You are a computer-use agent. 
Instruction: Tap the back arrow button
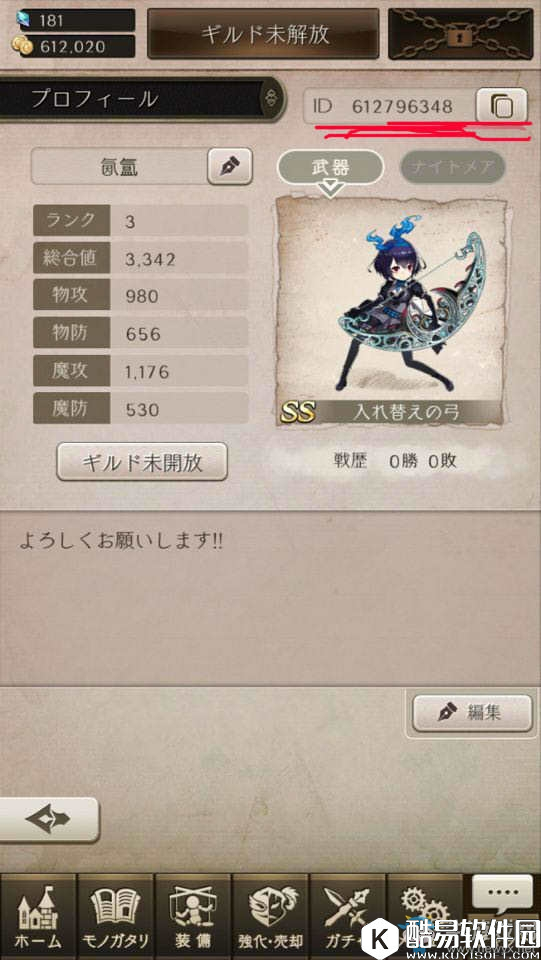click(x=49, y=819)
